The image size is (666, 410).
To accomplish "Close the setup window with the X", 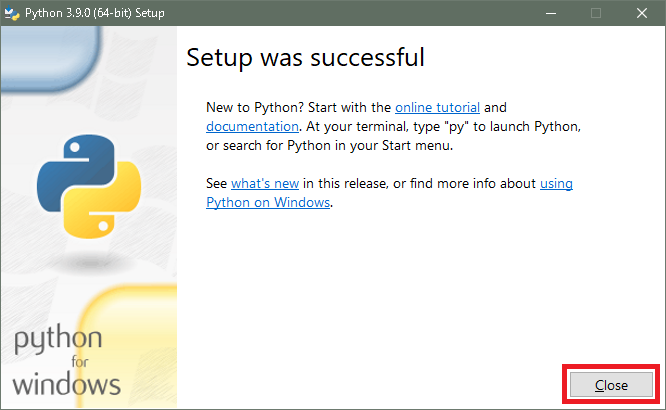I will [x=642, y=13].
